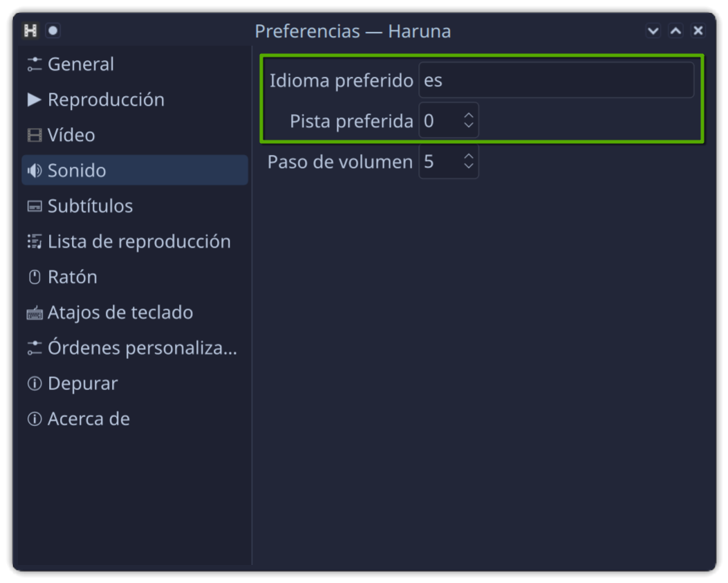Click the Subtítulos caption icon
The width and height of the screenshot is (728, 583).
click(x=35, y=206)
